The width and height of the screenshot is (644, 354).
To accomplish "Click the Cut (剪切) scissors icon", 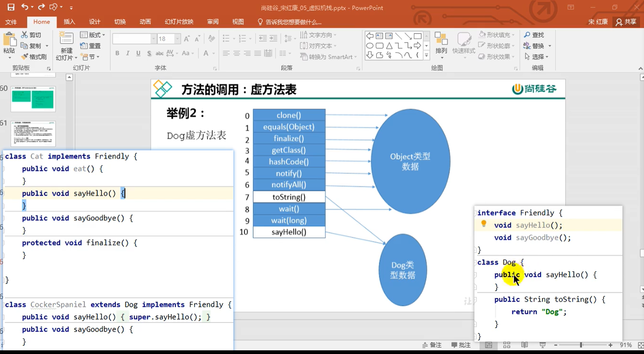I will (24, 35).
